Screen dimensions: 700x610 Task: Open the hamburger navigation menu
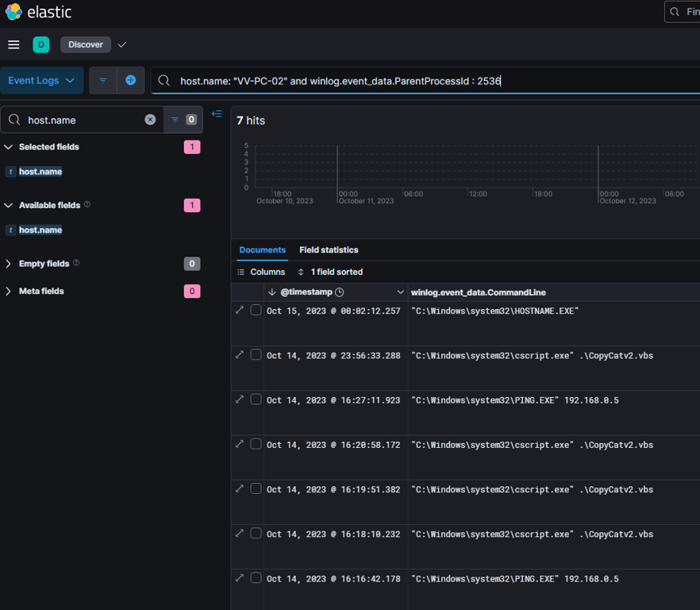13,44
